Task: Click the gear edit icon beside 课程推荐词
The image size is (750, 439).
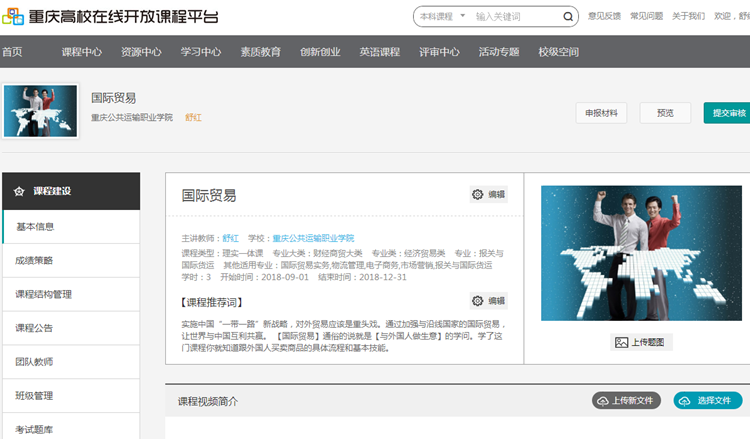Action: pos(477,301)
